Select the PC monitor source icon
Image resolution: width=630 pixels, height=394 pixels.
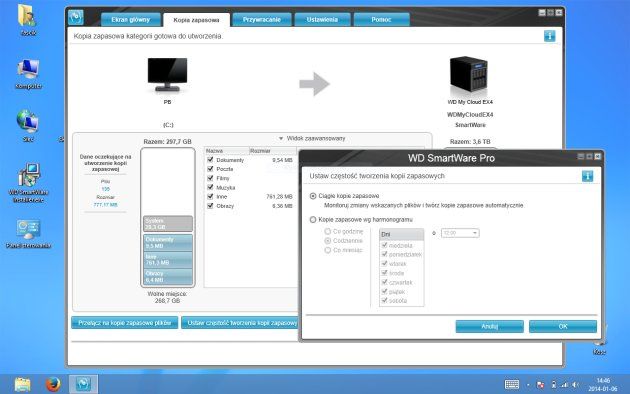(167, 74)
